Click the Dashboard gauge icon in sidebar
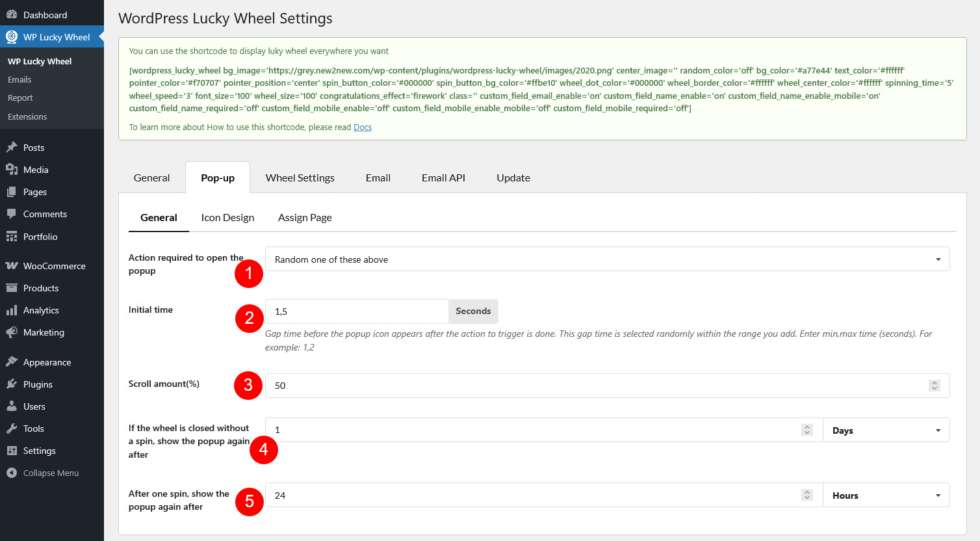The image size is (980, 541). coord(12,15)
